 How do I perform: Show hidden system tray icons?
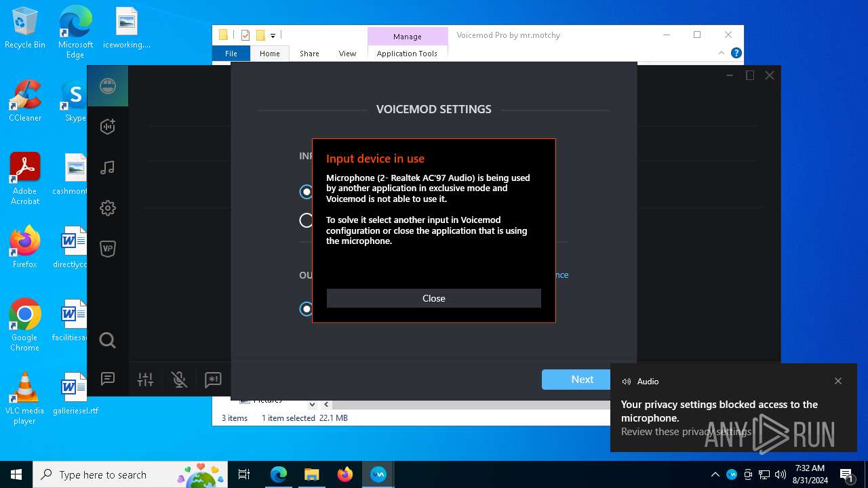(x=715, y=474)
